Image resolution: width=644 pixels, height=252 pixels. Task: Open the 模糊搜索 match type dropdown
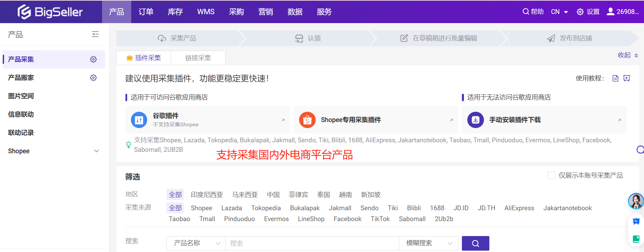pyautogui.click(x=429, y=243)
